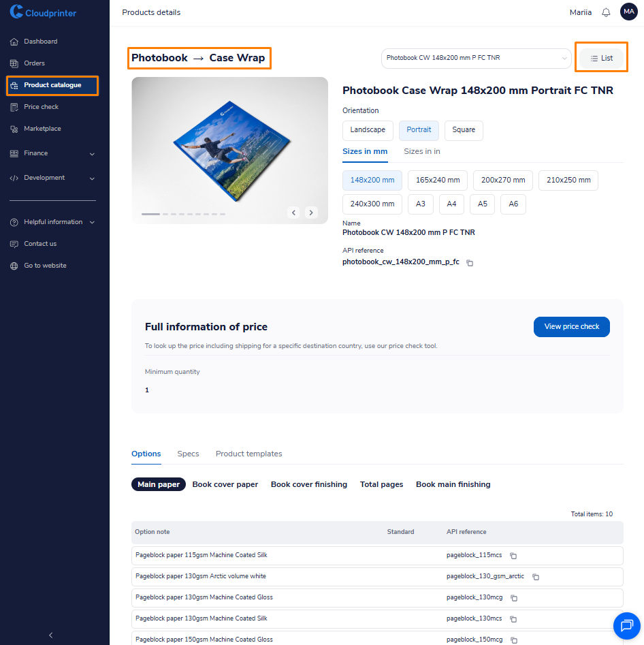This screenshot has height=645, width=644.
Task: Switch to Sizes in mm tab
Action: pyautogui.click(x=365, y=151)
